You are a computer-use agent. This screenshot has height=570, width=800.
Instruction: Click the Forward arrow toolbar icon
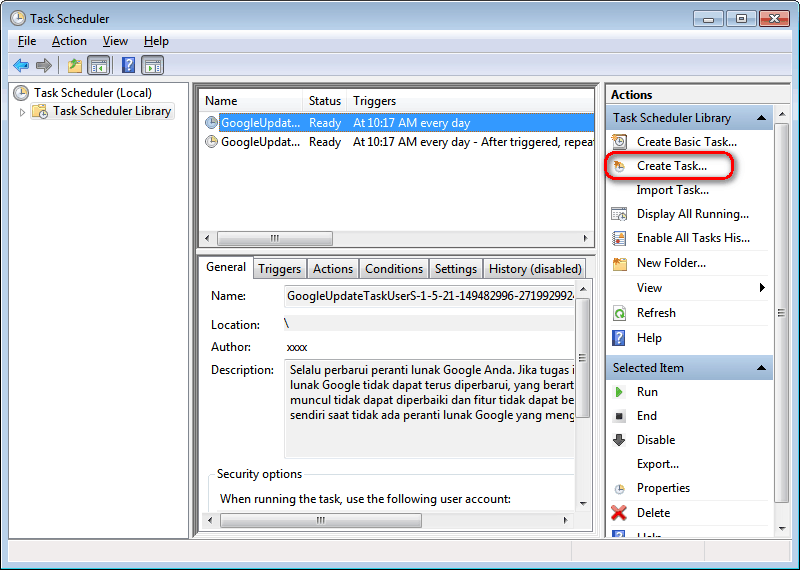point(44,65)
